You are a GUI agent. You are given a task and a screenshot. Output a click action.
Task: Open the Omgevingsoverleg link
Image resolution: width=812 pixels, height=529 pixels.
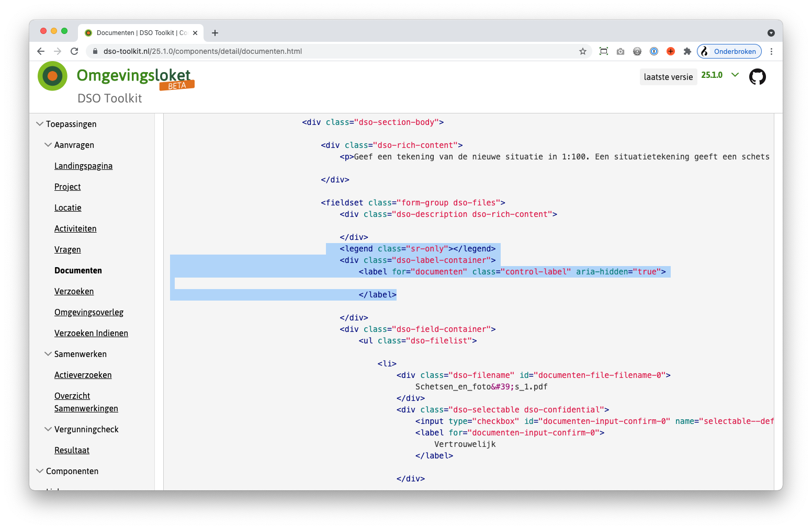(89, 312)
